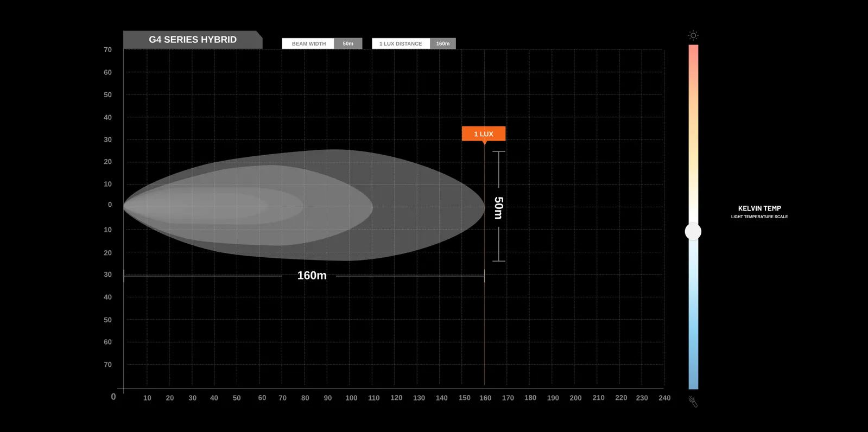The height and width of the screenshot is (432, 868).
Task: Click the KELVIN TEMP heading text
Action: tap(759, 208)
